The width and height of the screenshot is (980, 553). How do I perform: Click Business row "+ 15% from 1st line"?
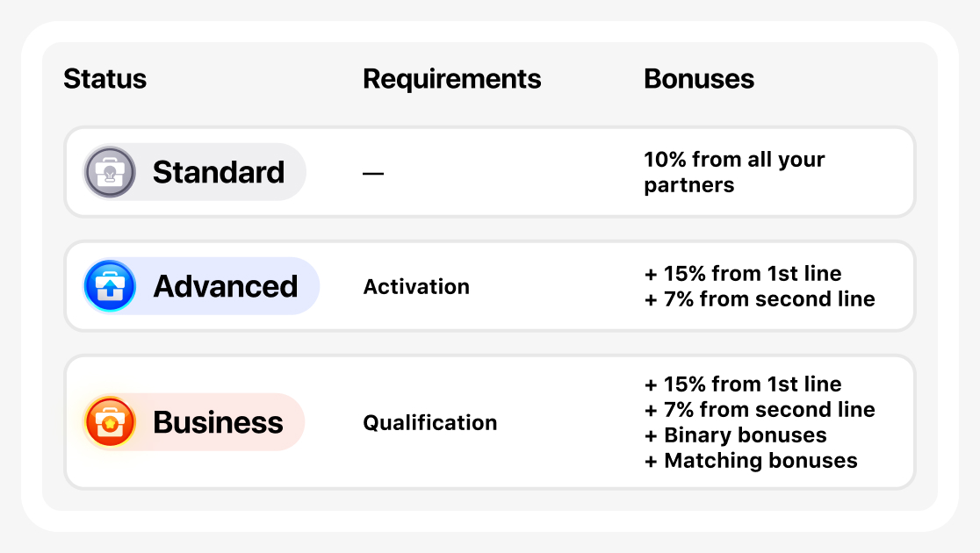point(743,384)
